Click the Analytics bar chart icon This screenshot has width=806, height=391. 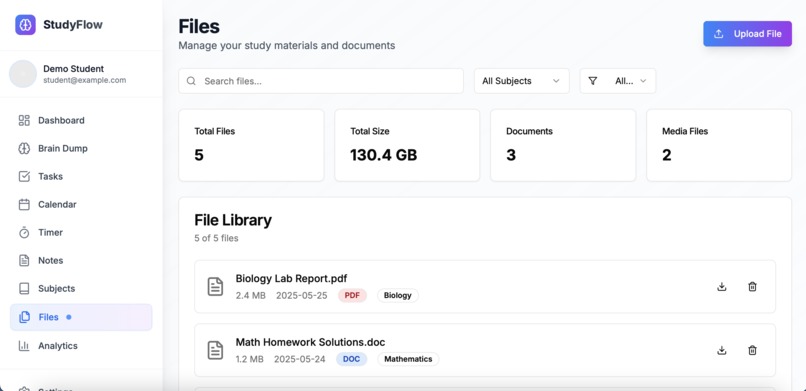pos(24,346)
